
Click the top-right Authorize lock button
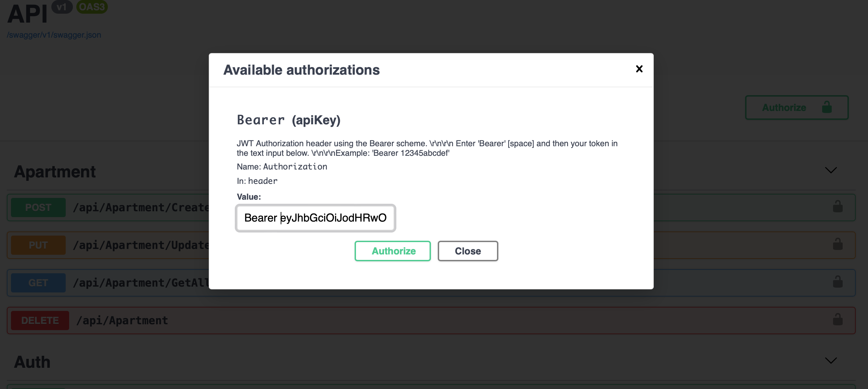coord(796,108)
